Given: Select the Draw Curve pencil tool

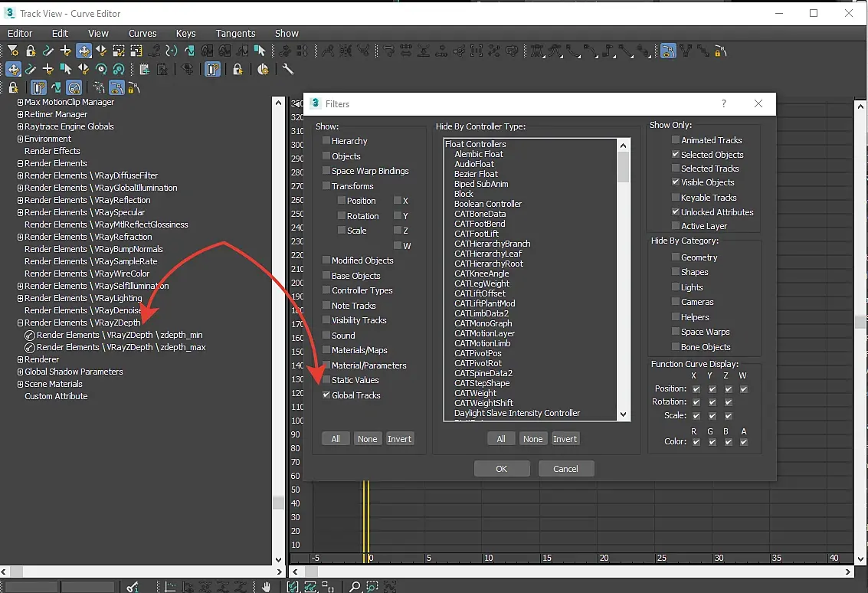Looking at the screenshot, I should [48, 51].
